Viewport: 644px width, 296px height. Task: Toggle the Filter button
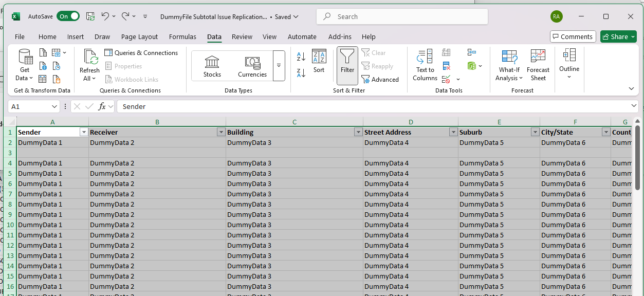pos(347,65)
